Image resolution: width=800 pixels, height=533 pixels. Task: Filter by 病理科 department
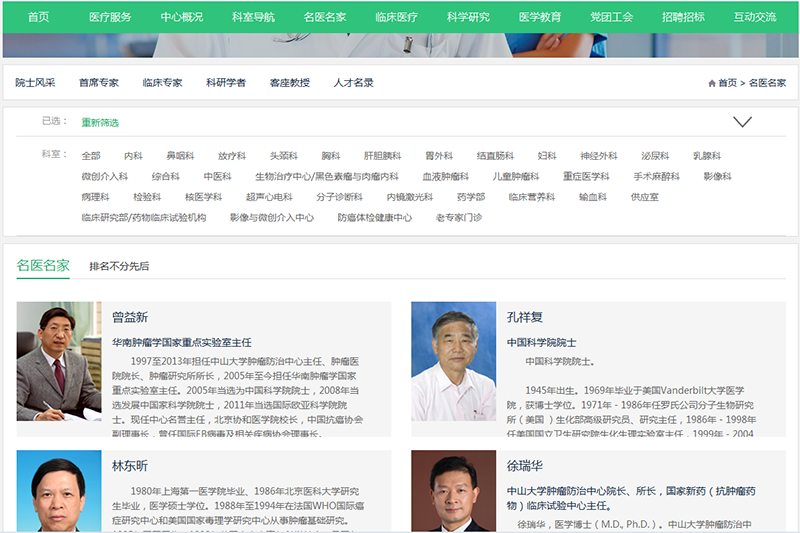tap(95, 197)
